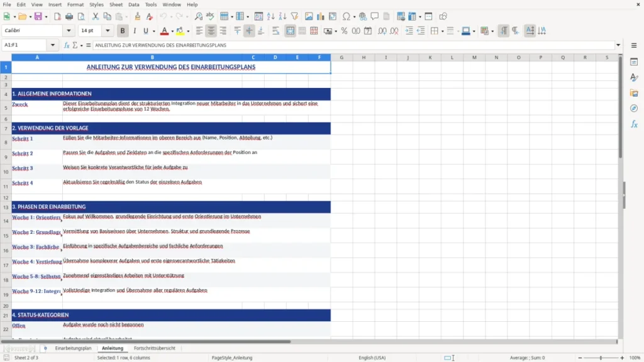
Task: Increase indent in the formatting toolbar
Action: [x=409, y=31]
